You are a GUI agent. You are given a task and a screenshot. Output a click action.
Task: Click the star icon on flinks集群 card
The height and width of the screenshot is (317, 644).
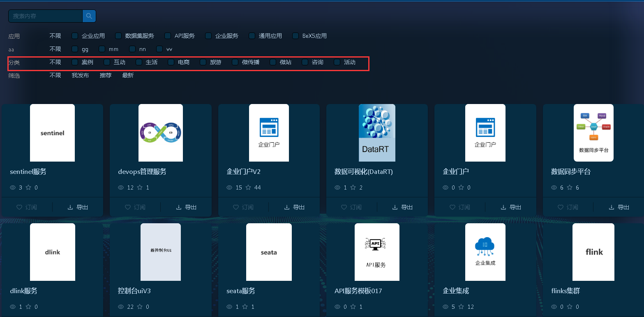pos(570,307)
